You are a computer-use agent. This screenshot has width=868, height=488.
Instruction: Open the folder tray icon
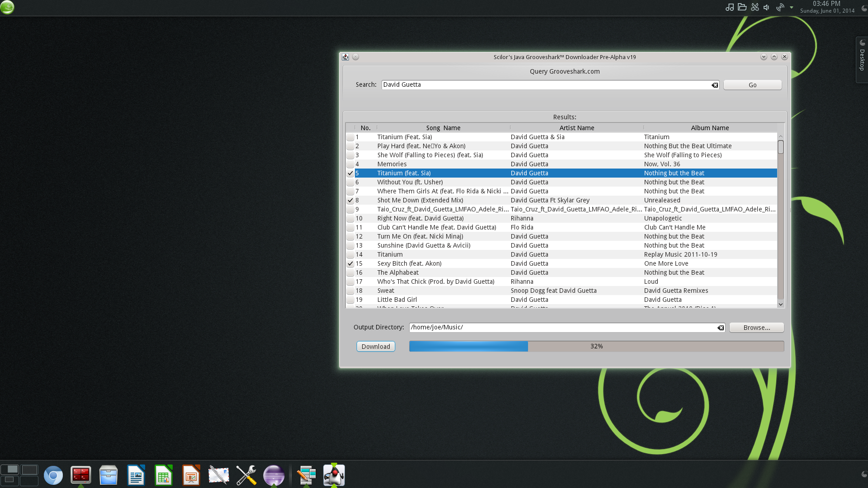742,7
